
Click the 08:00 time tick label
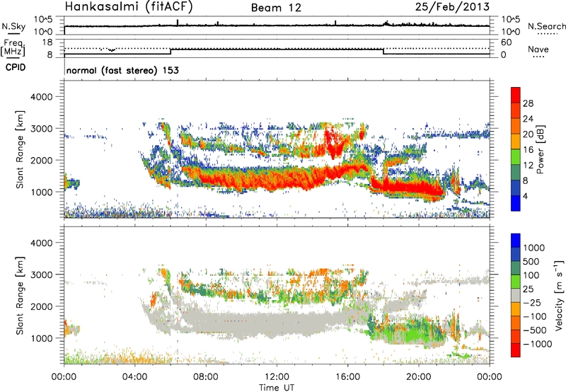pos(206,377)
